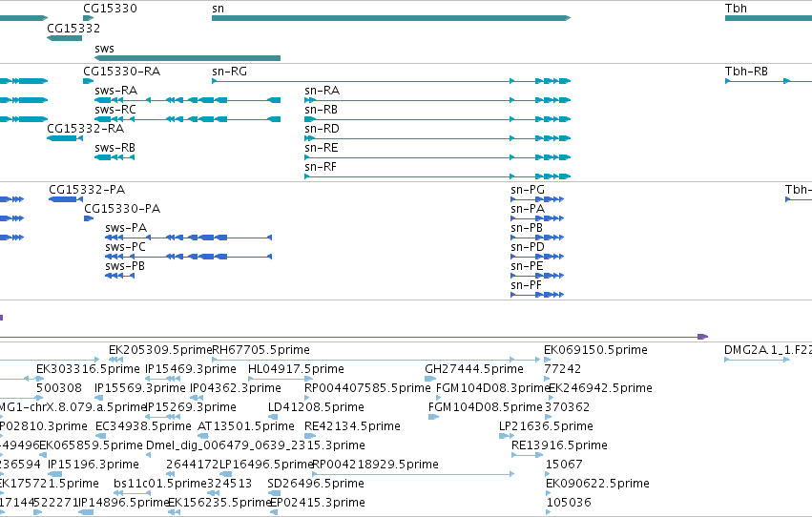Click EST EK246942.5prime
Image resolution: width=812 pixels, height=517 pixels.
[552, 398]
